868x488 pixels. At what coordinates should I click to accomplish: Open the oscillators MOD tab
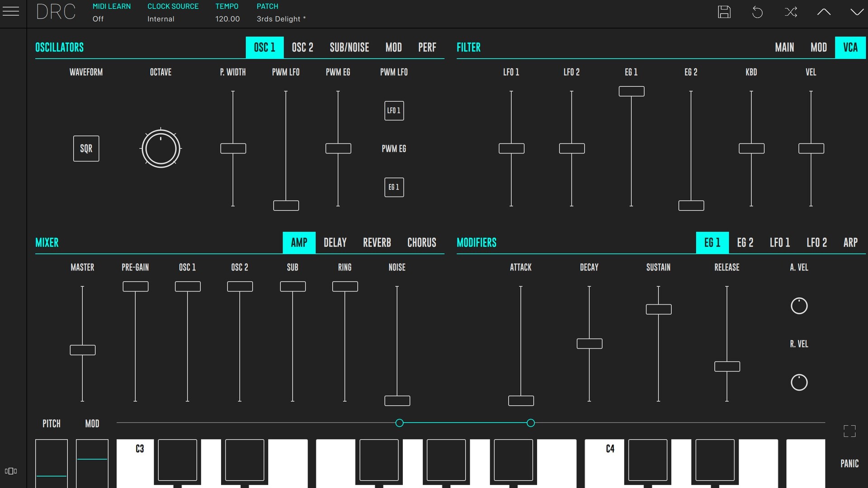(393, 47)
